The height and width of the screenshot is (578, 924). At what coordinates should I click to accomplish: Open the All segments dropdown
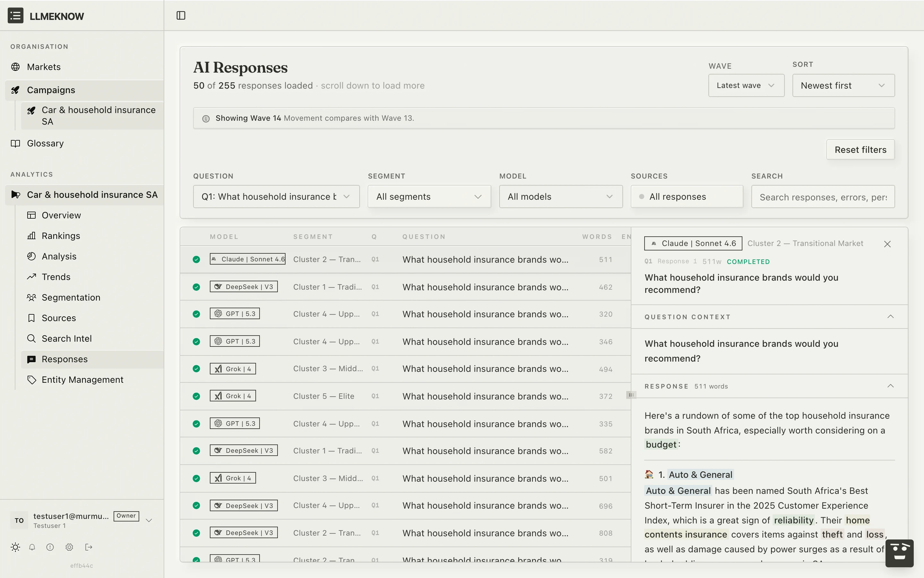pos(429,197)
